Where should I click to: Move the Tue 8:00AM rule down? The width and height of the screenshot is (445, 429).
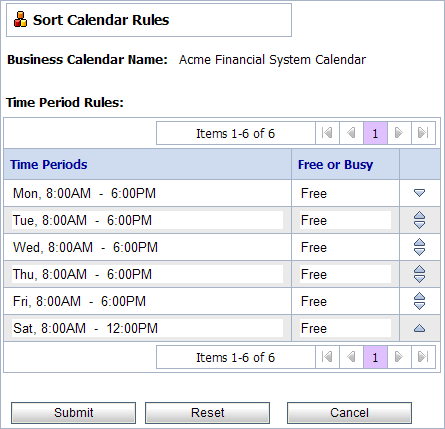coord(419,225)
